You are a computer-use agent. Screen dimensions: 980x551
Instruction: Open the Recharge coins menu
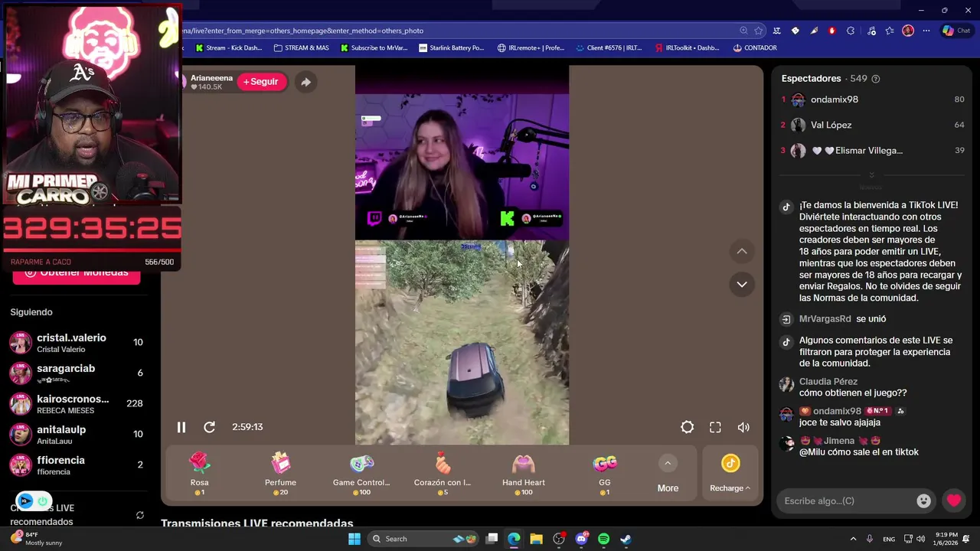pos(730,474)
